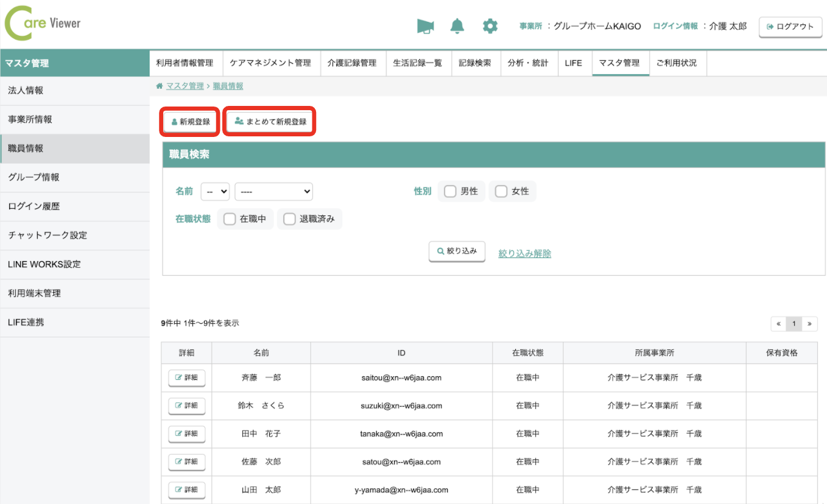Click the Care Viewer logo

[x=43, y=24]
